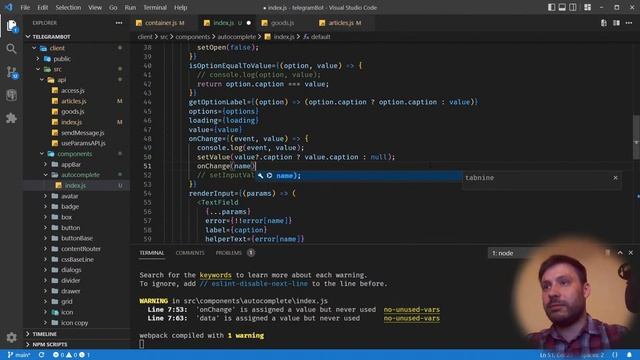This screenshot has width=640, height=360.
Task: Open changes icon in editor toolbar
Action: 604,23
